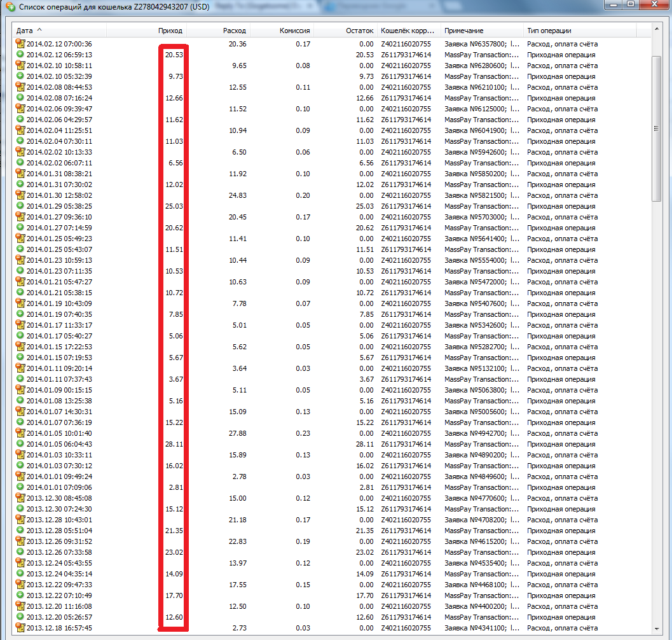Click the expense icon for 2013.12.30 08:45:08
The width and height of the screenshot is (672, 640).
tap(20, 497)
